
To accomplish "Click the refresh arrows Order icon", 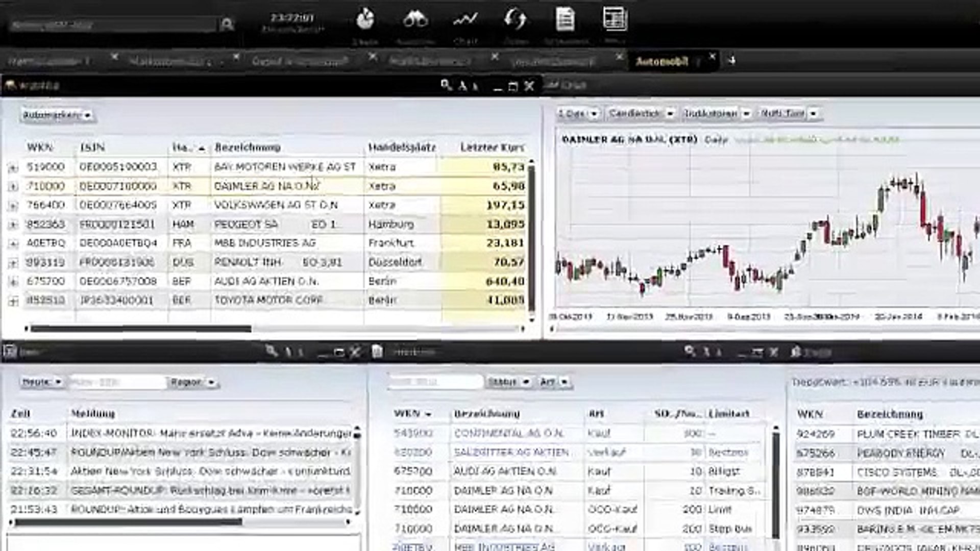I will (x=517, y=19).
